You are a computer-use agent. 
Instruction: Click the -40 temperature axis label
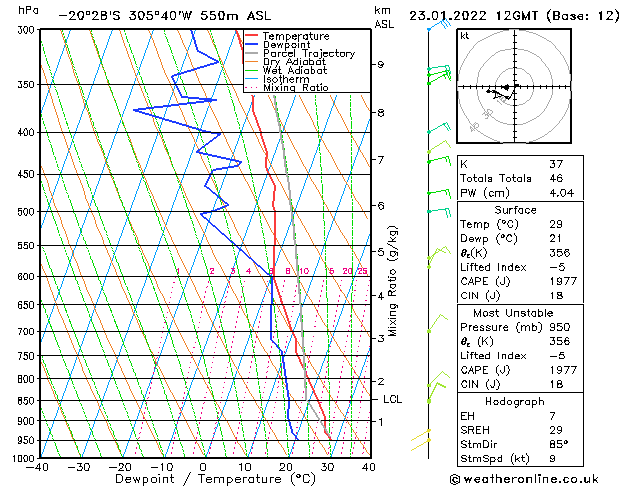37,467
